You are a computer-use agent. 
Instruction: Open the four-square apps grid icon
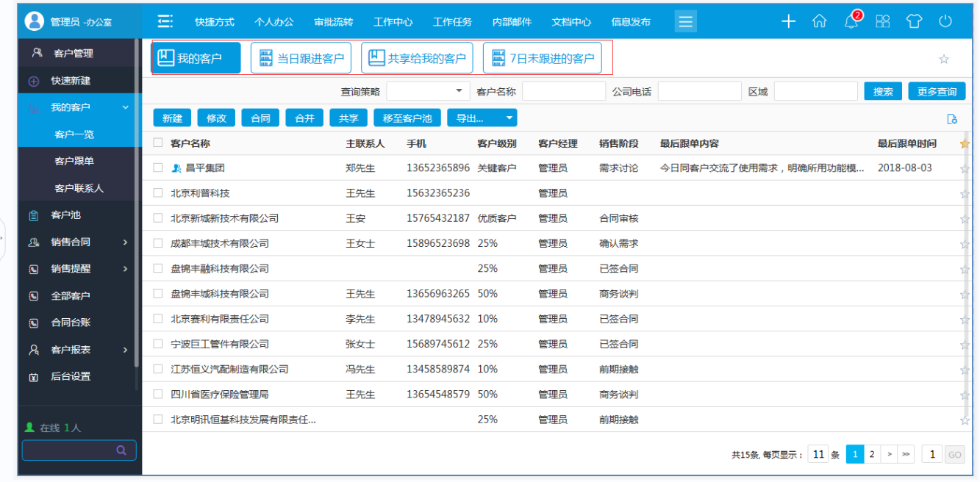(x=882, y=21)
